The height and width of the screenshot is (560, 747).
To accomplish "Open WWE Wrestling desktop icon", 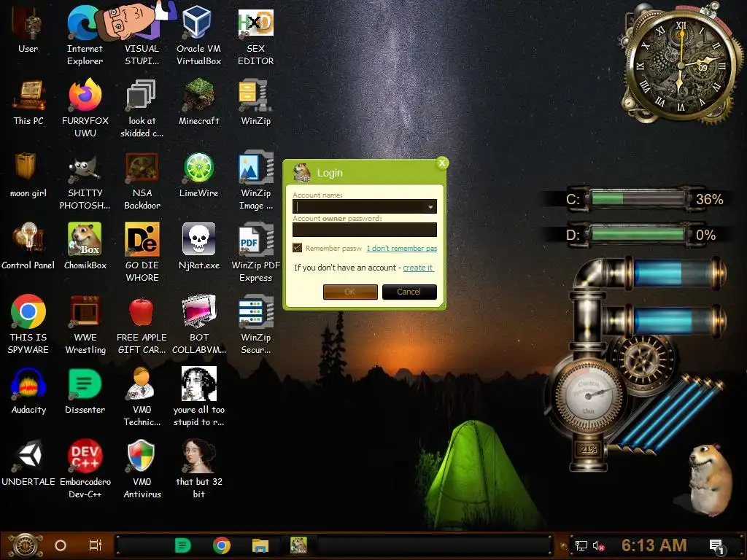I will (85, 324).
